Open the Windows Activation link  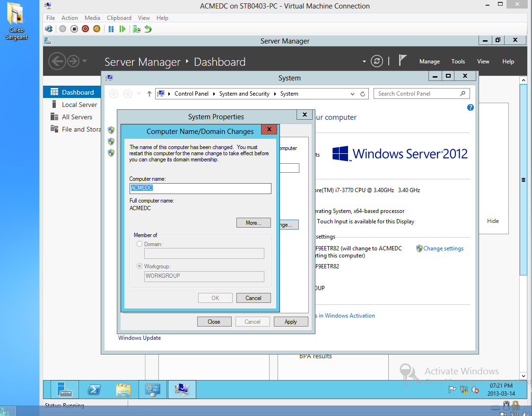(x=345, y=316)
